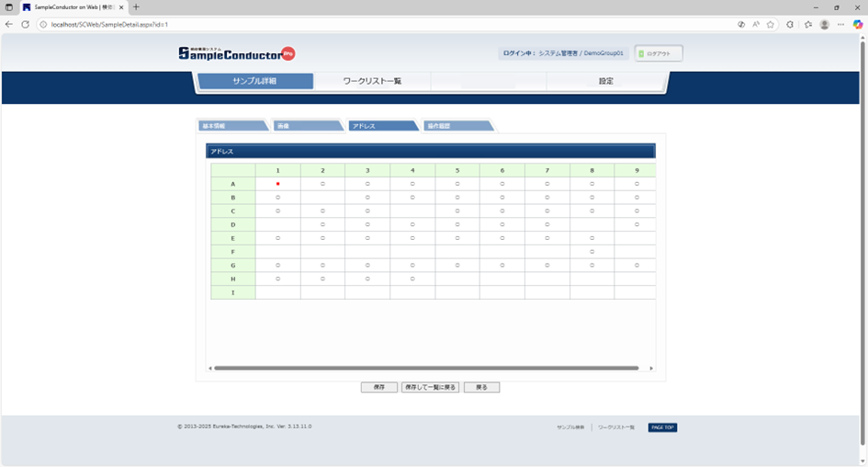Select the circle at row B column 1

[x=277, y=198]
